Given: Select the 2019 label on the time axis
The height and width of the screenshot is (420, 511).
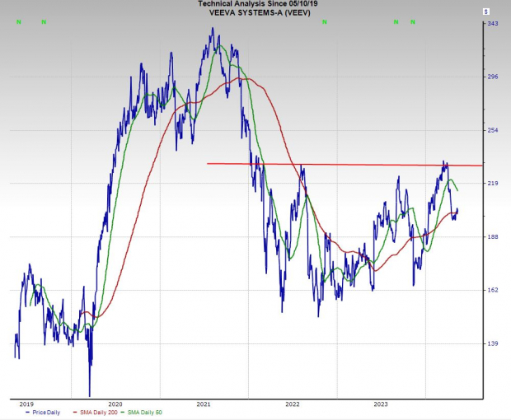Looking at the screenshot, I should (26, 404).
